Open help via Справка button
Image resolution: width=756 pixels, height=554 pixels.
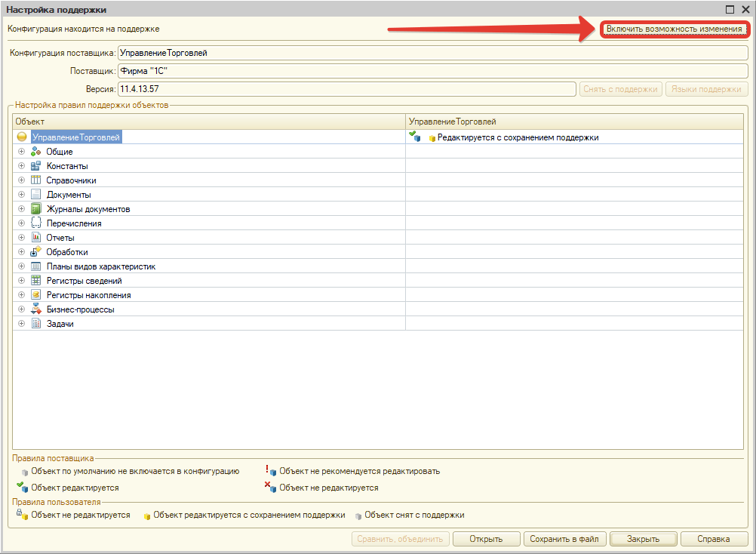(713, 539)
